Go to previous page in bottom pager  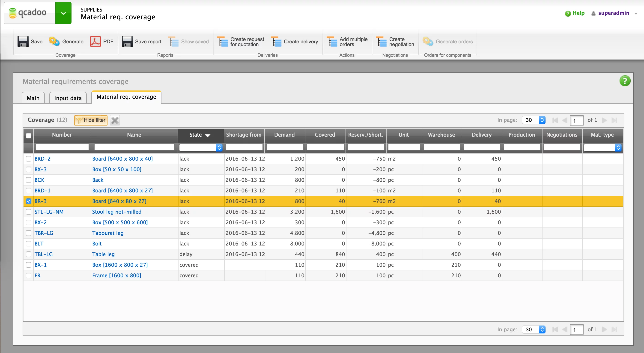point(564,329)
